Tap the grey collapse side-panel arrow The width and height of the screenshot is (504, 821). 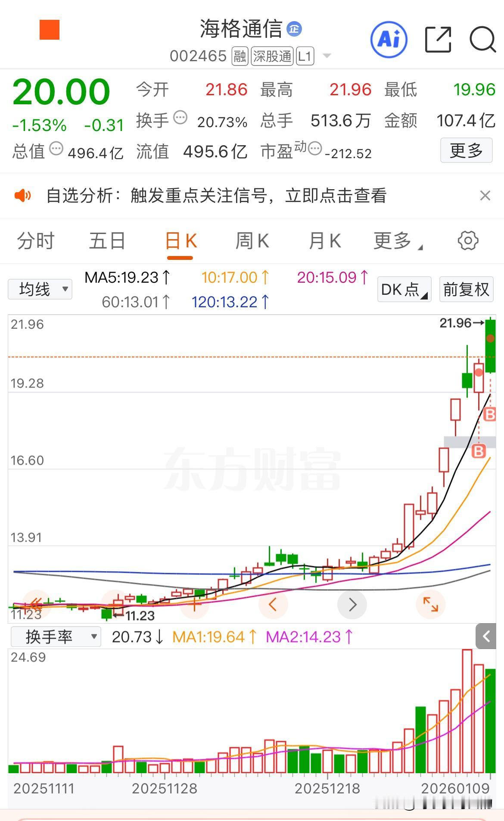point(486,636)
